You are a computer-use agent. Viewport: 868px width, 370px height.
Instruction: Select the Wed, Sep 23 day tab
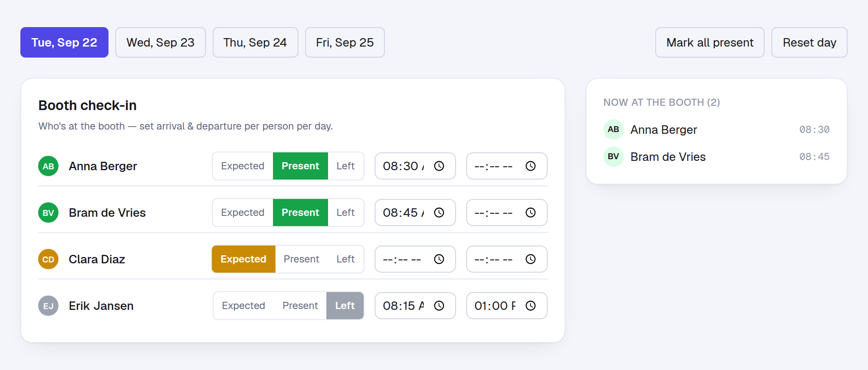pos(161,42)
